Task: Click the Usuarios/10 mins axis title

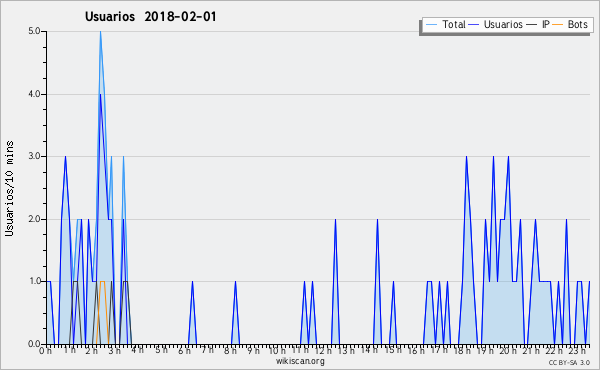Action: tap(9, 188)
